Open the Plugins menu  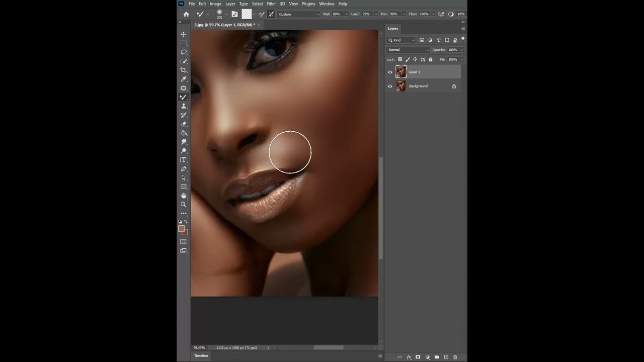point(308,4)
